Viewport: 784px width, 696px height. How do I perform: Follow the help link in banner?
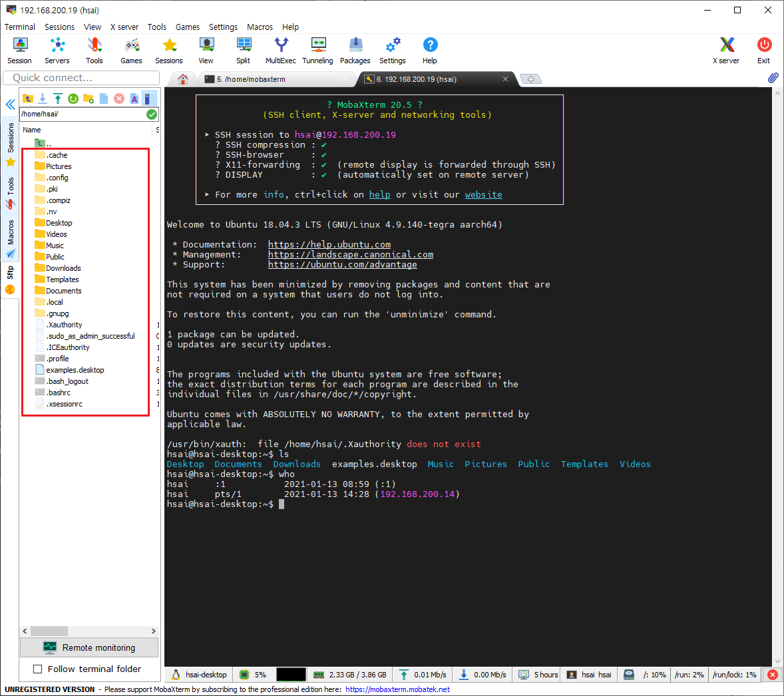pos(379,194)
